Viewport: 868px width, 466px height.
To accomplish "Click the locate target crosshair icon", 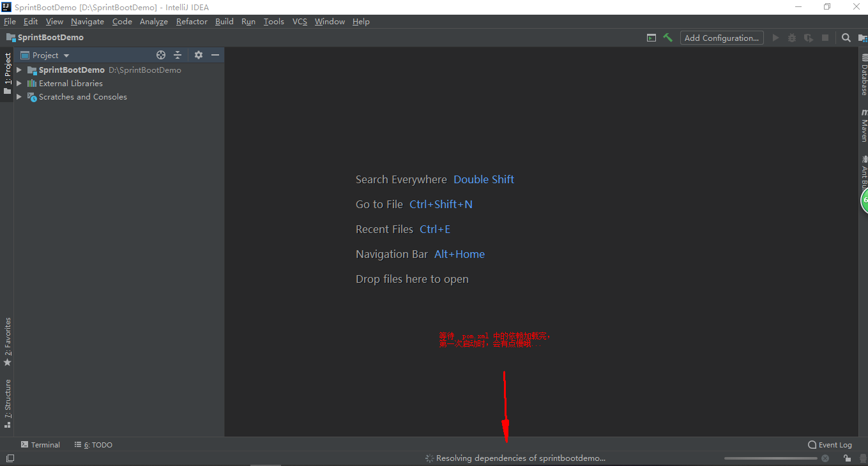I will point(161,55).
